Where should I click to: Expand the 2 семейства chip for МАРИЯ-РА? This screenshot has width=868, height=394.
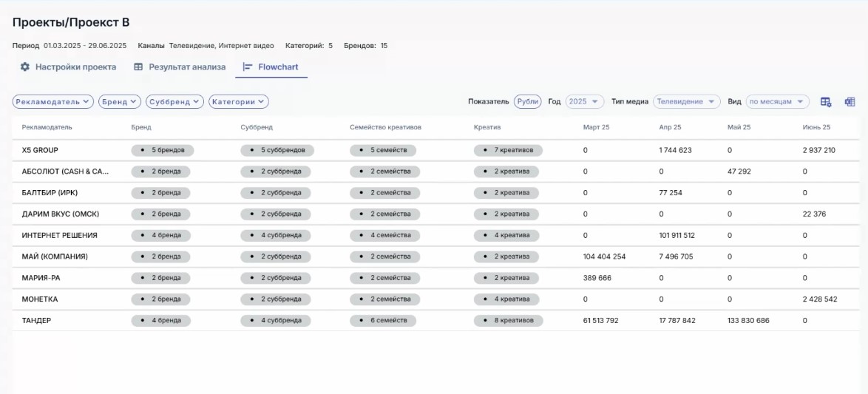tap(384, 278)
